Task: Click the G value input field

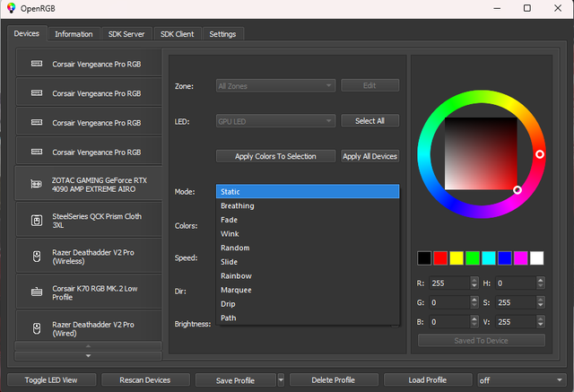Action: (450, 302)
